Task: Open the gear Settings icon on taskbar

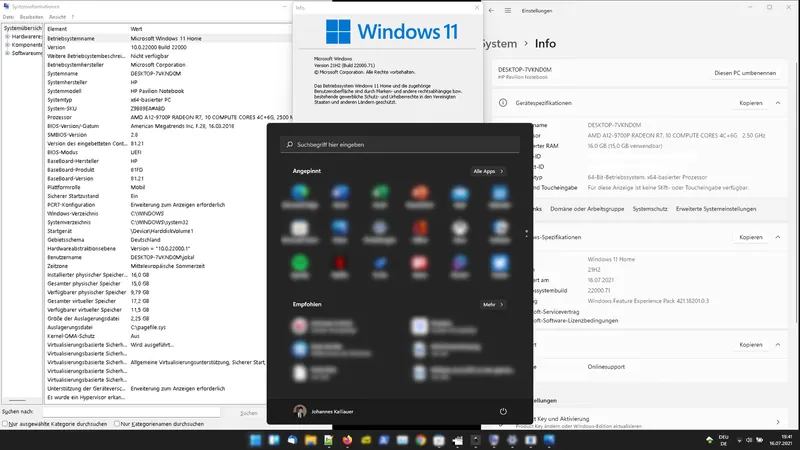Action: [x=512, y=440]
